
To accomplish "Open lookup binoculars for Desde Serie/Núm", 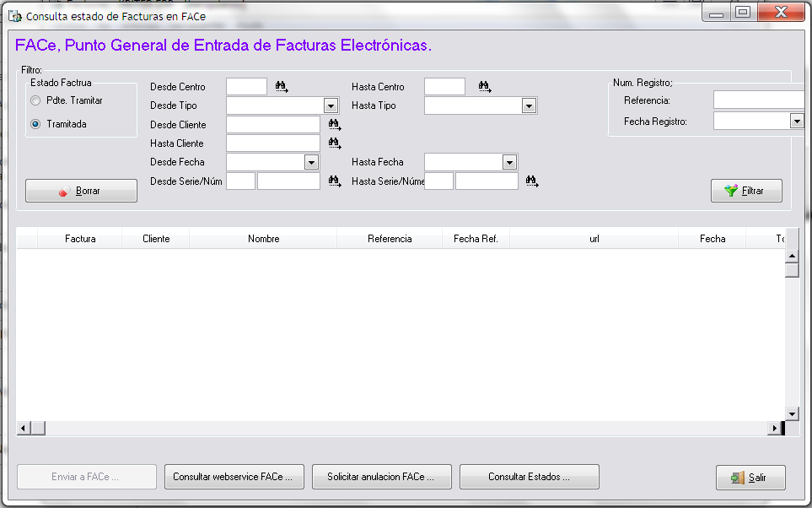I will (335, 181).
